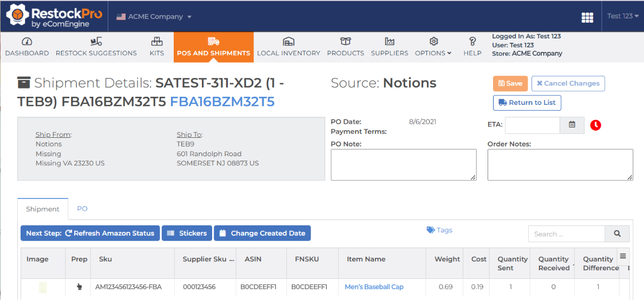Go to the Kits section
The width and height of the screenshot is (644, 300).
click(x=157, y=47)
